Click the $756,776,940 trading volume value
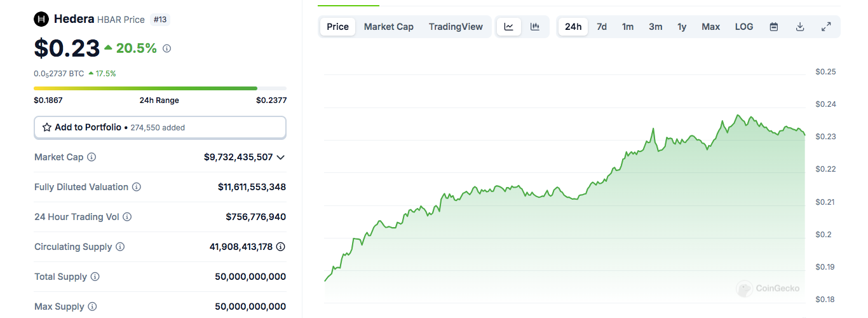 pyautogui.click(x=256, y=217)
